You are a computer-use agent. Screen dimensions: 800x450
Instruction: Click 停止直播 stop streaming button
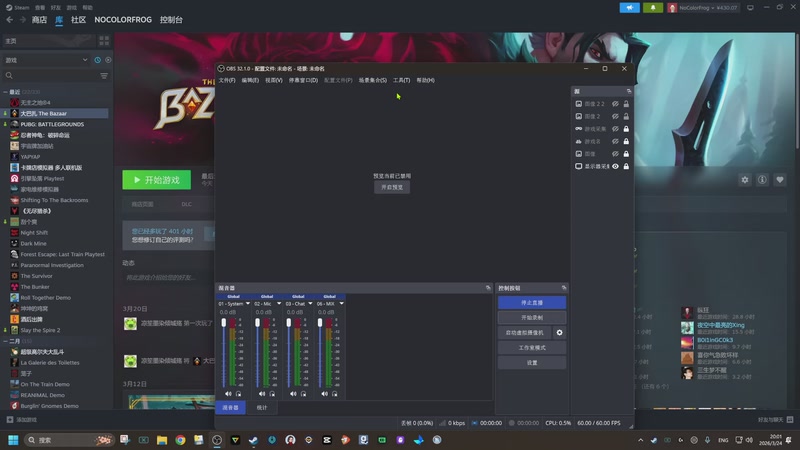pyautogui.click(x=532, y=303)
